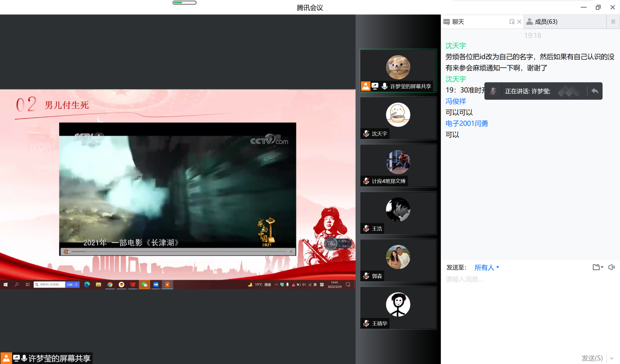
Task: Click the 请输入消息 message input field
Action: 529,279
